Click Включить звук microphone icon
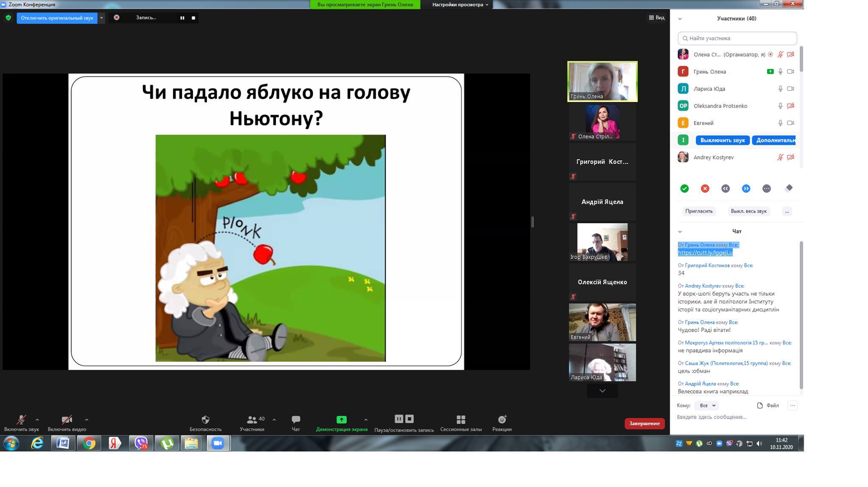Screen dimensions: 868x487 [x=21, y=420]
